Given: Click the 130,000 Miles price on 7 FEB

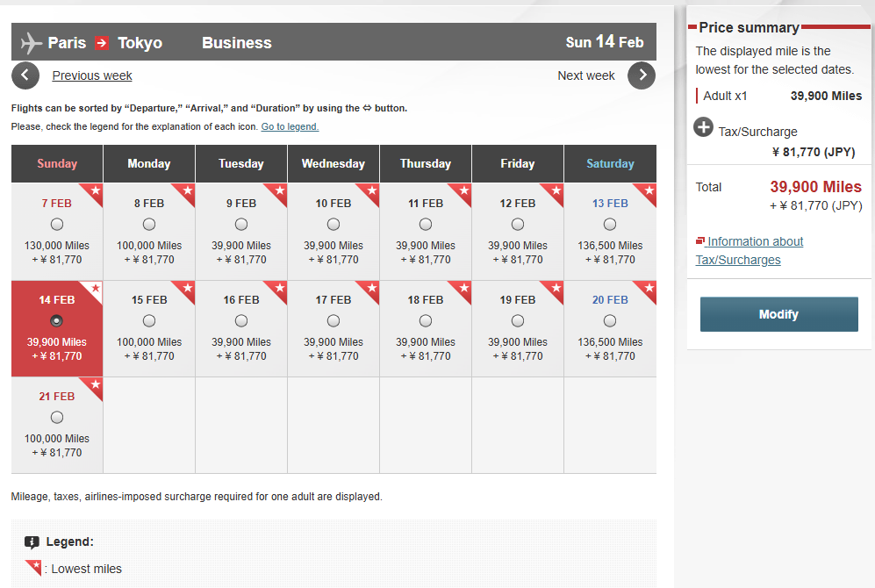Looking at the screenshot, I should [x=57, y=246].
